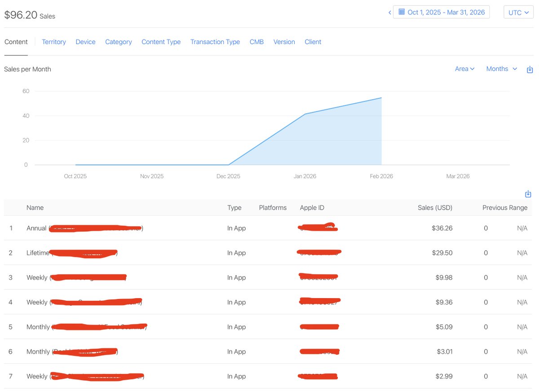Click row number 5 in the table

tap(10, 327)
